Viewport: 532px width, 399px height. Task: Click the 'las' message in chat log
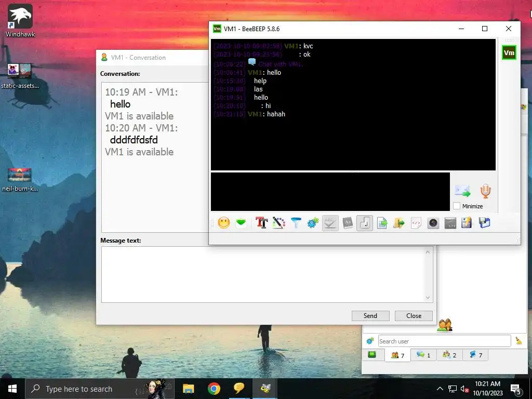coord(258,89)
